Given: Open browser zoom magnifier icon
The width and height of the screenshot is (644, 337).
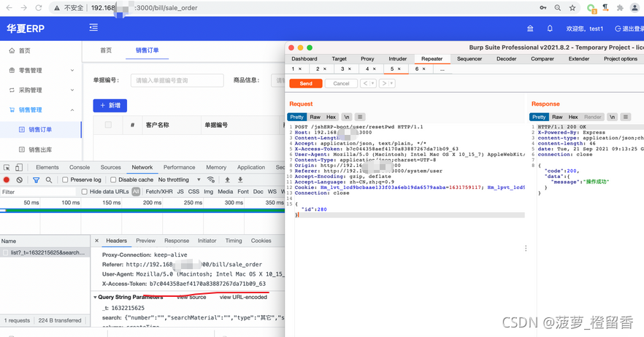Looking at the screenshot, I should coord(558,8).
